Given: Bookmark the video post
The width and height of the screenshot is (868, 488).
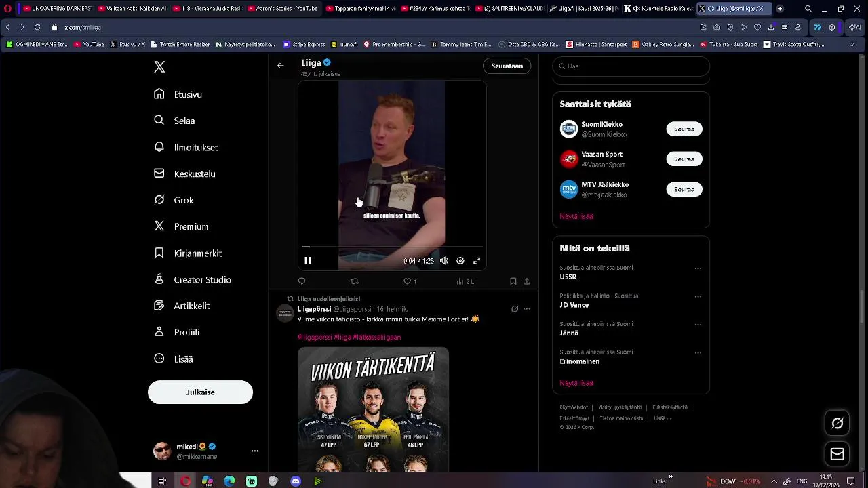Looking at the screenshot, I should 513,281.
